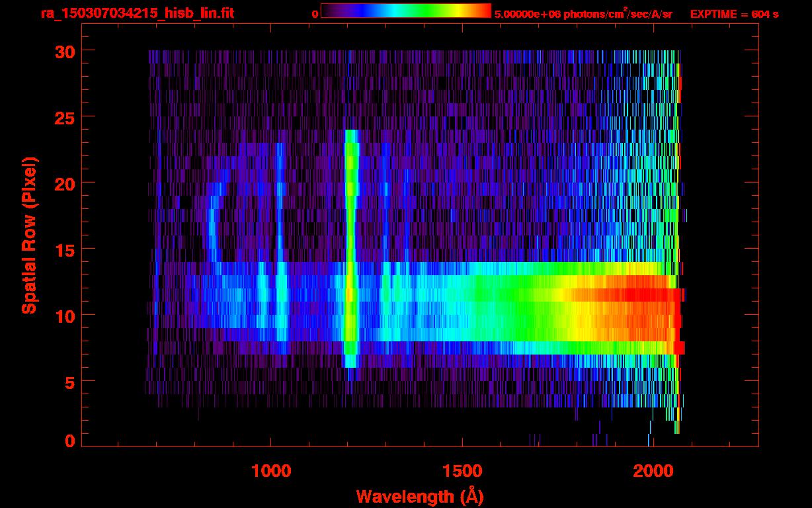Click the Spatial Row (Pixel) axis title

point(29,235)
